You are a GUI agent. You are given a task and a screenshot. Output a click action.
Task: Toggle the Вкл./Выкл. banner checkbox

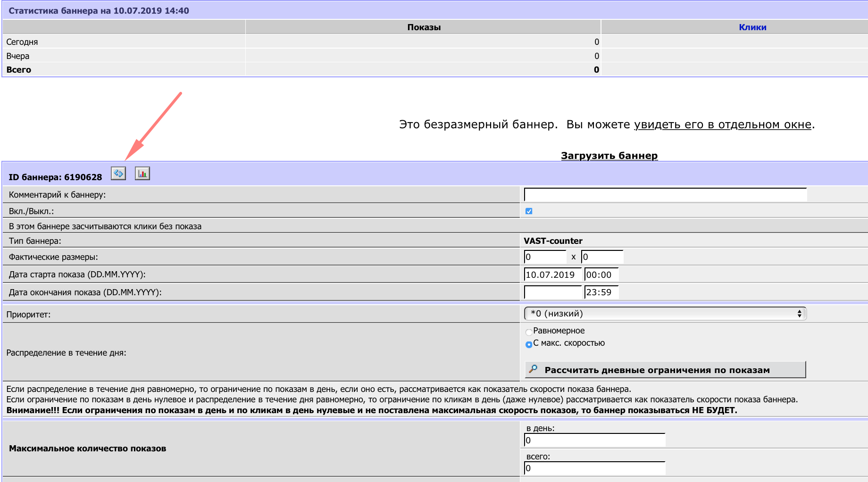click(x=529, y=211)
